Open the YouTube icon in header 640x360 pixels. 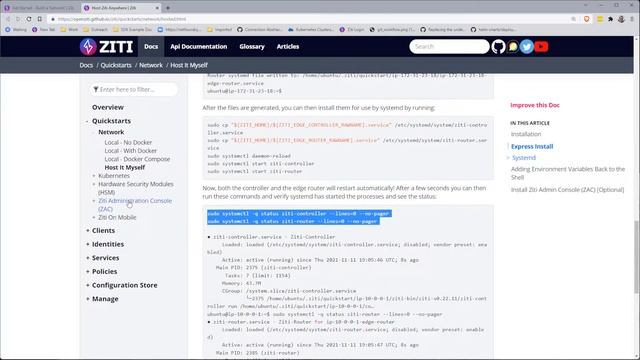(x=541, y=47)
